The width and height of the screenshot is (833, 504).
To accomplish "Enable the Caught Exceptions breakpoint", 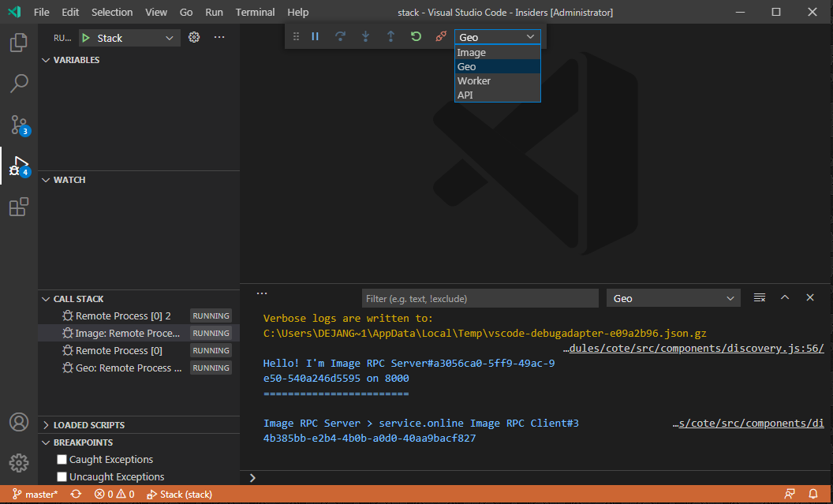I will pos(62,459).
